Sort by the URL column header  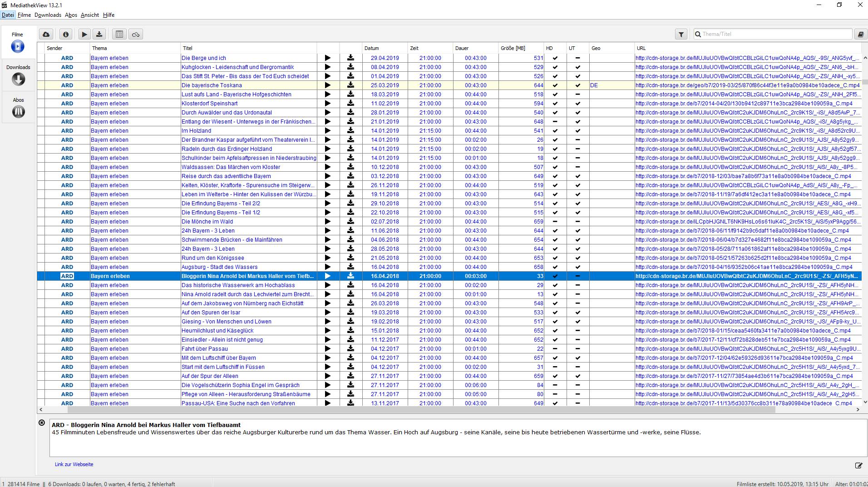click(748, 48)
